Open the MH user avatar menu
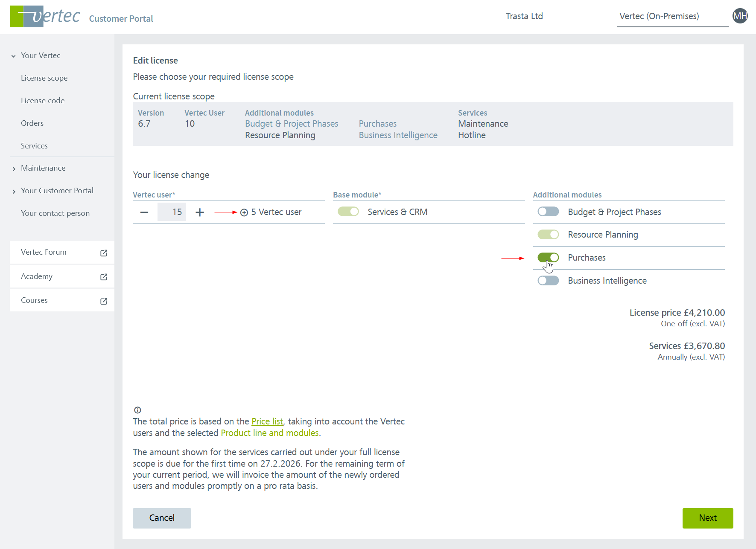 [x=740, y=16]
